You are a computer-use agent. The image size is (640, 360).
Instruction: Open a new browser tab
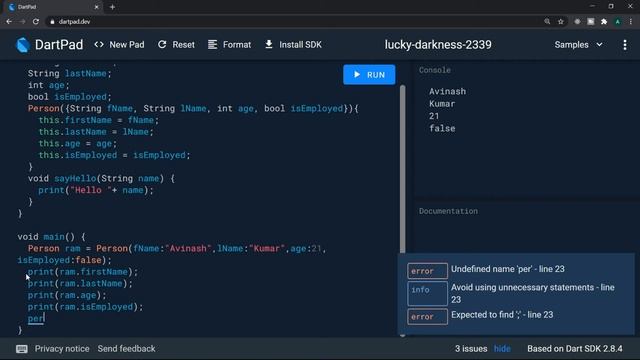point(112,7)
